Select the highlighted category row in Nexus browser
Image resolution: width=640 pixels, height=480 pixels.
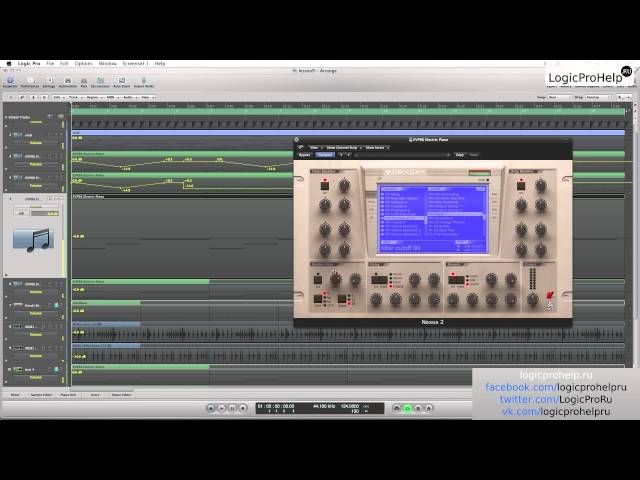pyautogui.click(x=403, y=218)
